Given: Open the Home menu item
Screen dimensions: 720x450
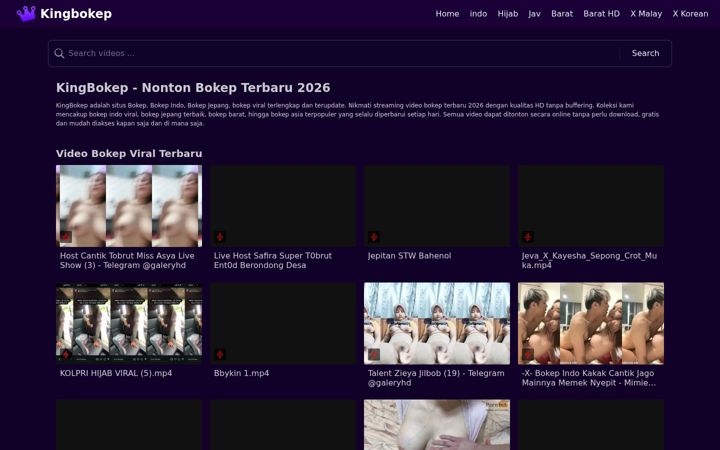Looking at the screenshot, I should (447, 14).
